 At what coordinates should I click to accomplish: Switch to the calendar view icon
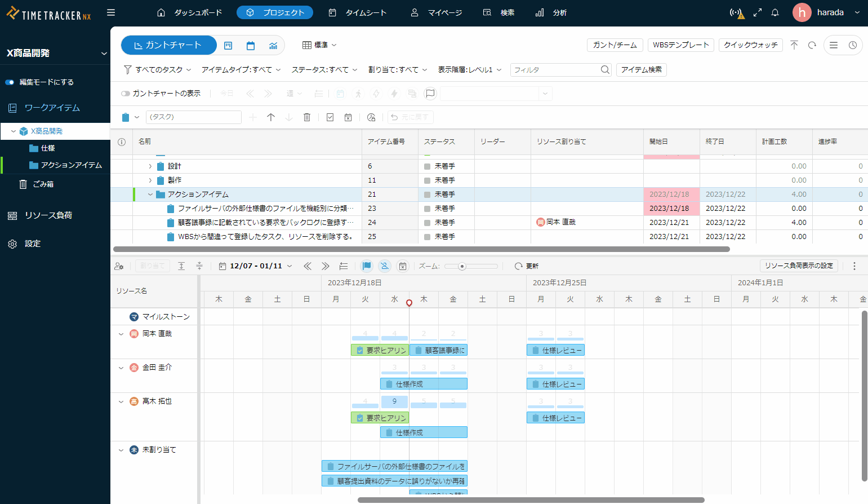click(x=251, y=46)
